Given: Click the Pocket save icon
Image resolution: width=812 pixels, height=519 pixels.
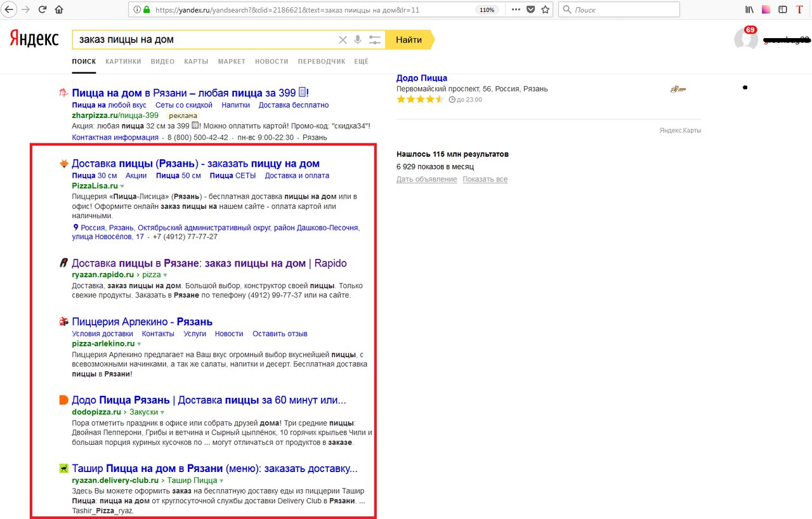Looking at the screenshot, I should click(x=530, y=10).
